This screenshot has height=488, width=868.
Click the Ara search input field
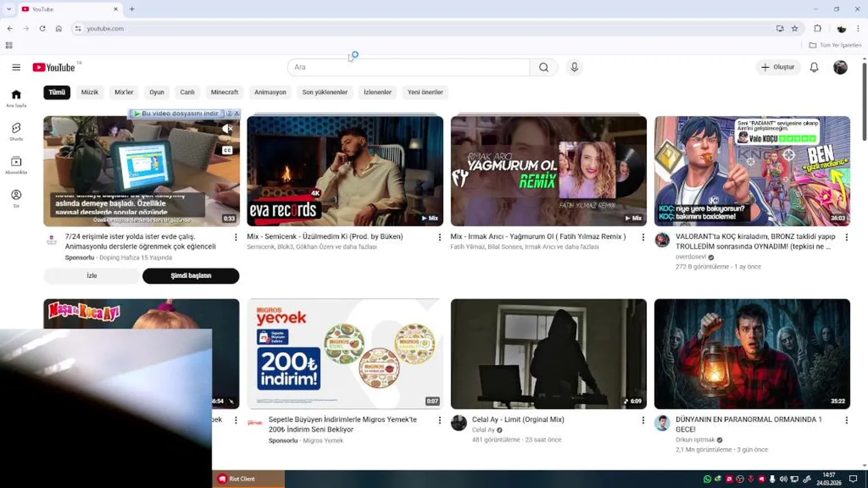pyautogui.click(x=409, y=67)
